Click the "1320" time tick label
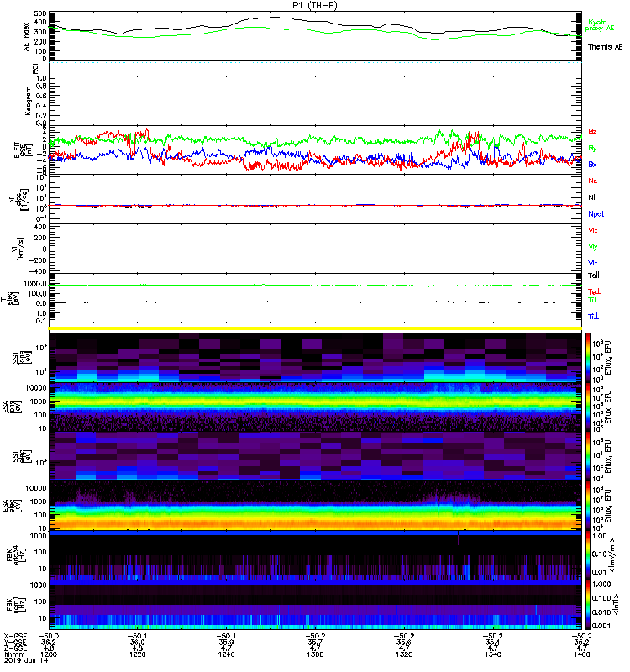 coord(404,654)
